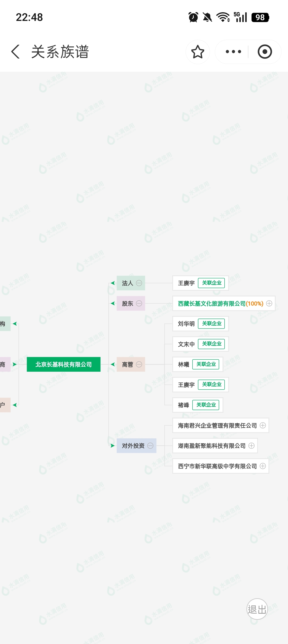Tap the back arrow icon
288x644 pixels.
click(16, 52)
